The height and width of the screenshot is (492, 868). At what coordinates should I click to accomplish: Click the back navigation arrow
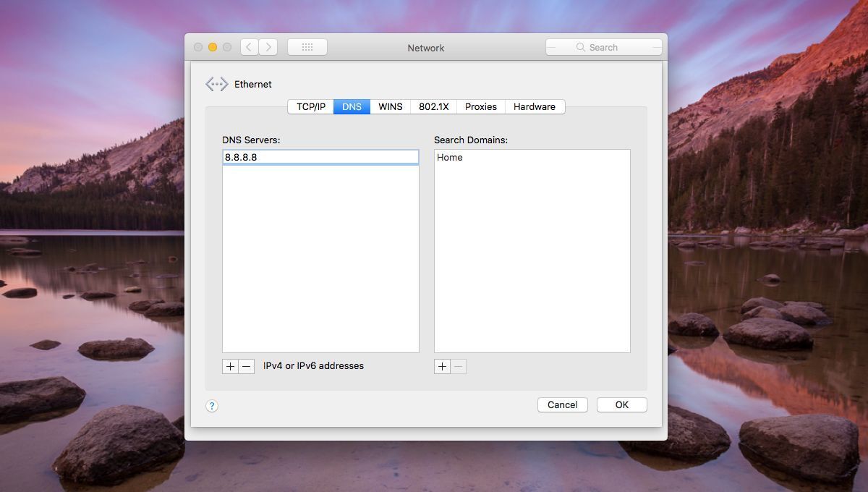(x=250, y=47)
